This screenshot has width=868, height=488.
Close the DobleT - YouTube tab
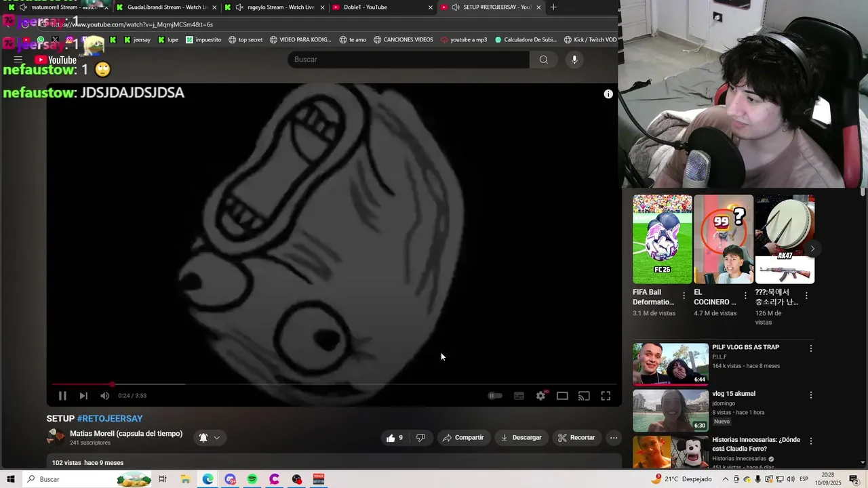pyautogui.click(x=431, y=7)
